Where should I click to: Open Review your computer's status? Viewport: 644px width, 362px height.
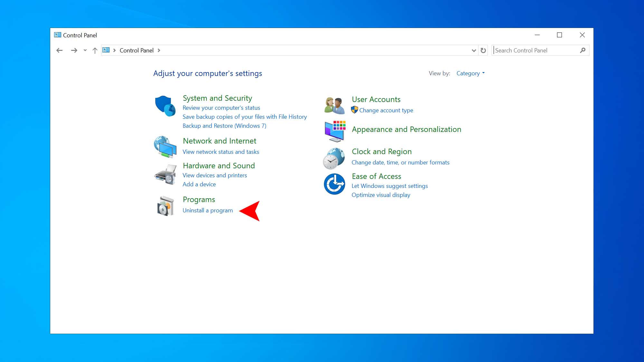221,108
